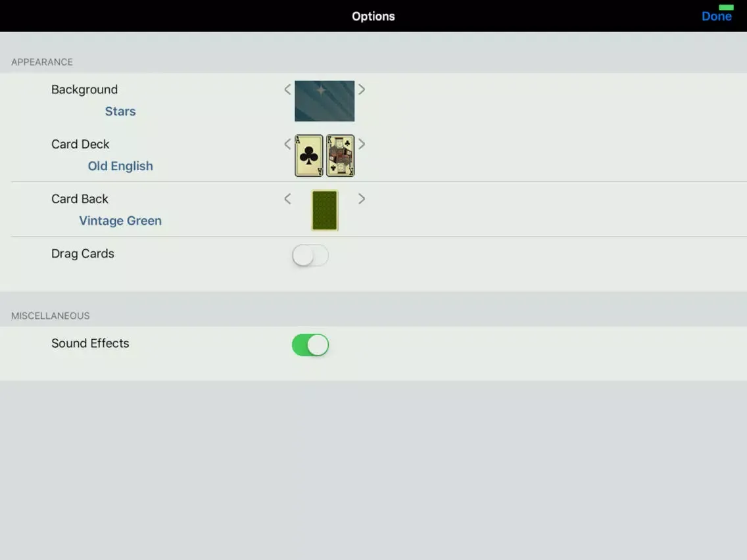Show previous Card Deck with left arrow
747x560 pixels.
(x=287, y=144)
